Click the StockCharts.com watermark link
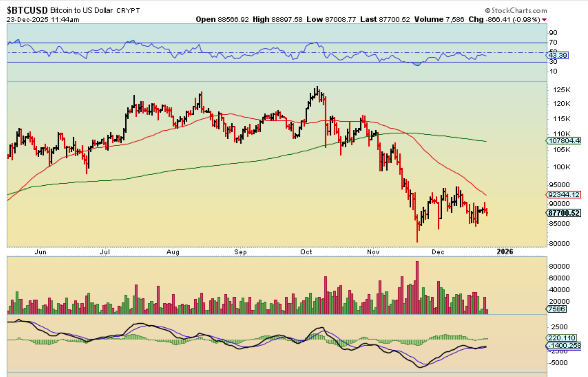 [519, 11]
